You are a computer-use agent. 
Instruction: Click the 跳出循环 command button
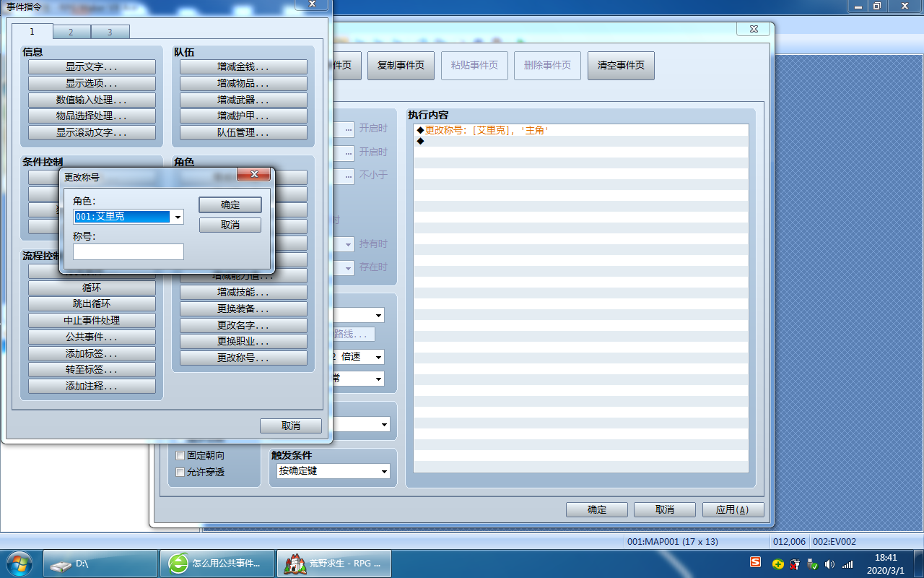(x=92, y=304)
